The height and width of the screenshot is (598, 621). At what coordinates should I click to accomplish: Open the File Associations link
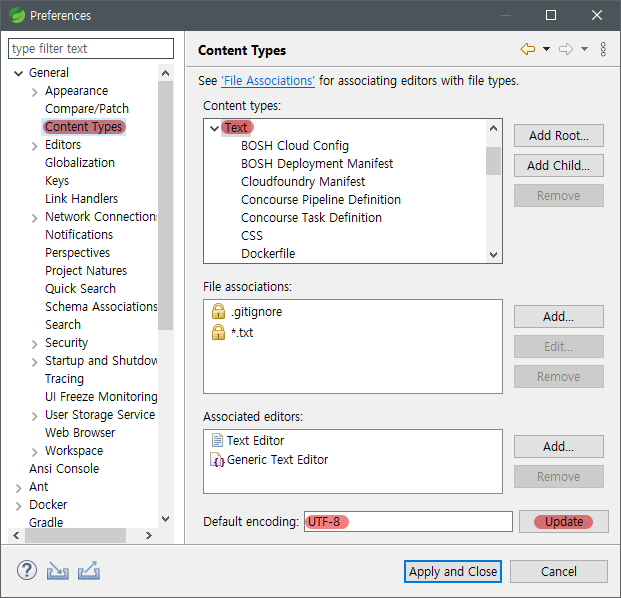(268, 80)
